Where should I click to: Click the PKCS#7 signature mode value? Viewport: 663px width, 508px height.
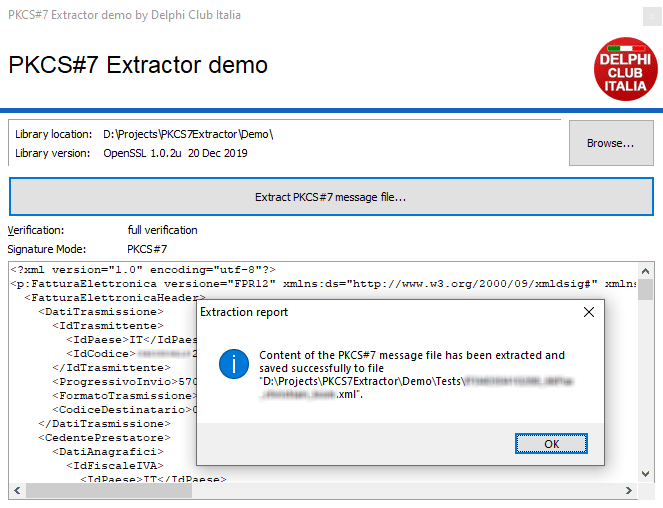click(147, 249)
